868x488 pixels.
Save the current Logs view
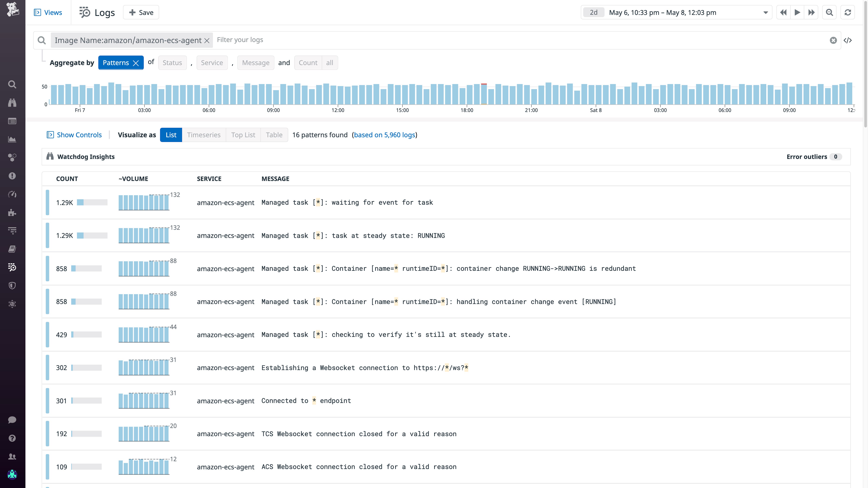point(141,12)
